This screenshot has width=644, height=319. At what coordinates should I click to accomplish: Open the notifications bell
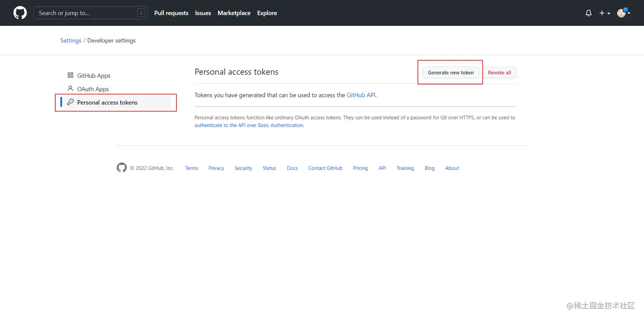(589, 13)
